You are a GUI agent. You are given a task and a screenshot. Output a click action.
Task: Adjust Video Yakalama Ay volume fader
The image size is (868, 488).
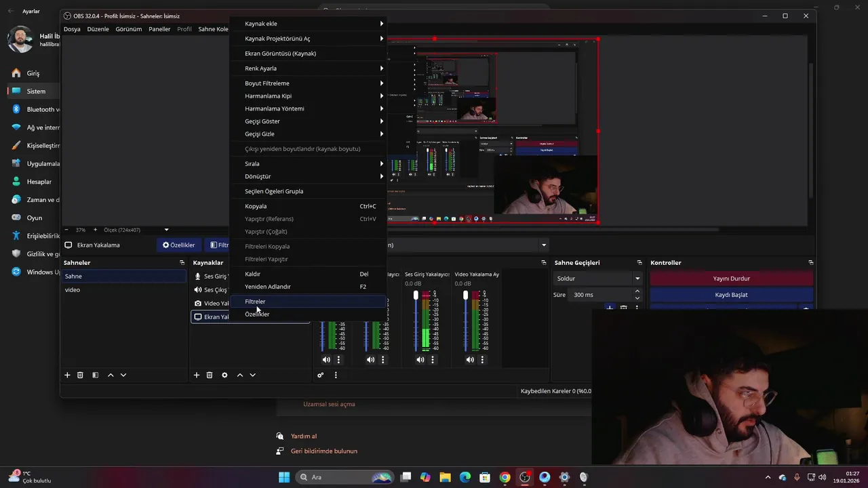tap(465, 296)
